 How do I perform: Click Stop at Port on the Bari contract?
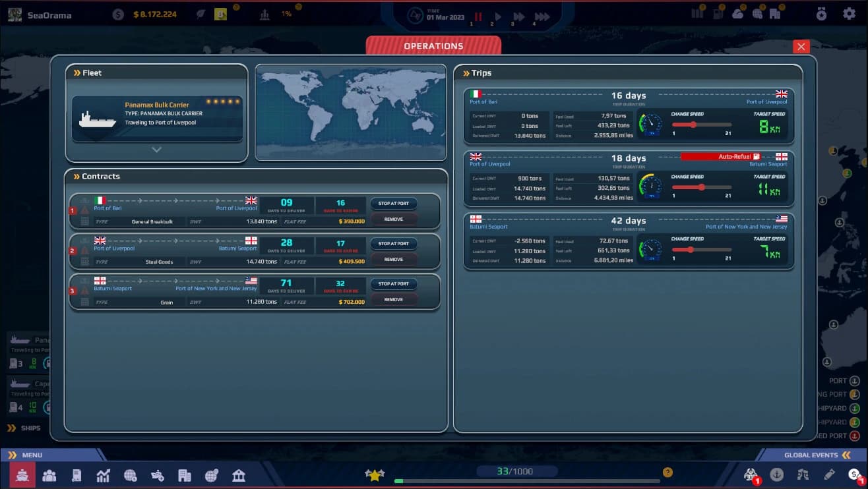tap(394, 204)
